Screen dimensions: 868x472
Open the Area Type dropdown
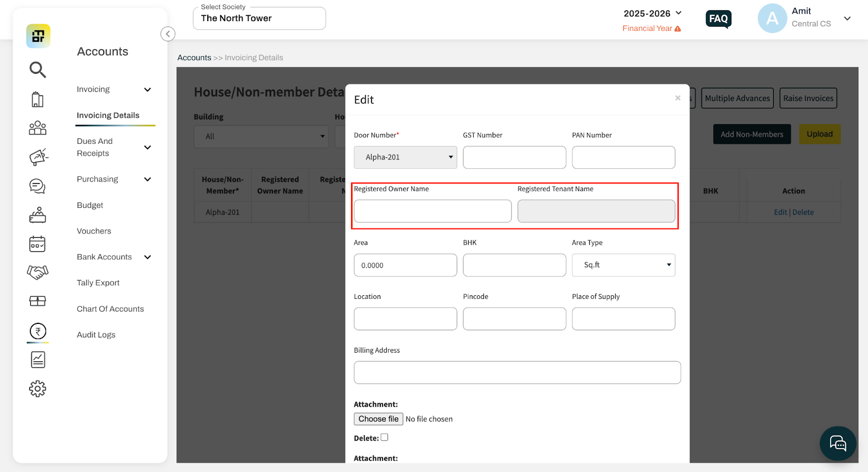[x=623, y=265]
